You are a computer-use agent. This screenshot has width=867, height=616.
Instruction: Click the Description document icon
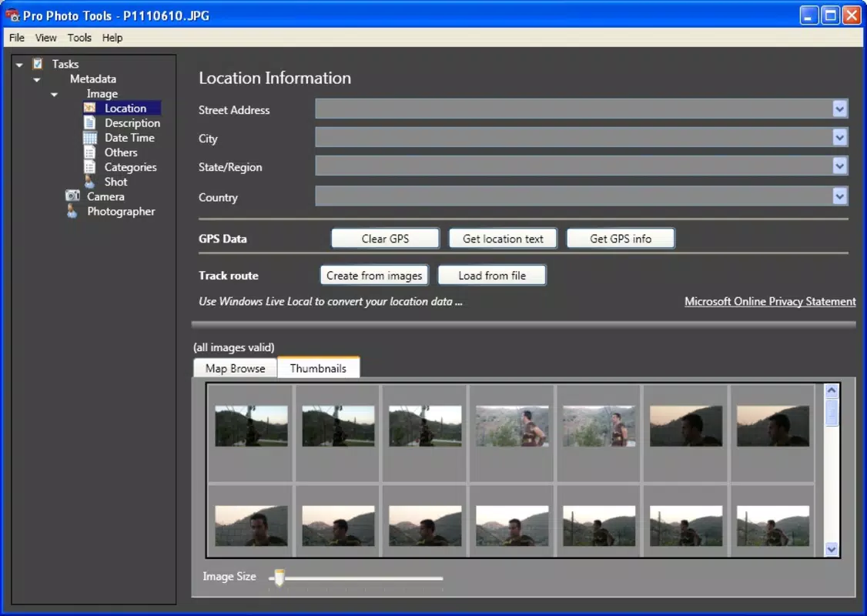pos(89,122)
